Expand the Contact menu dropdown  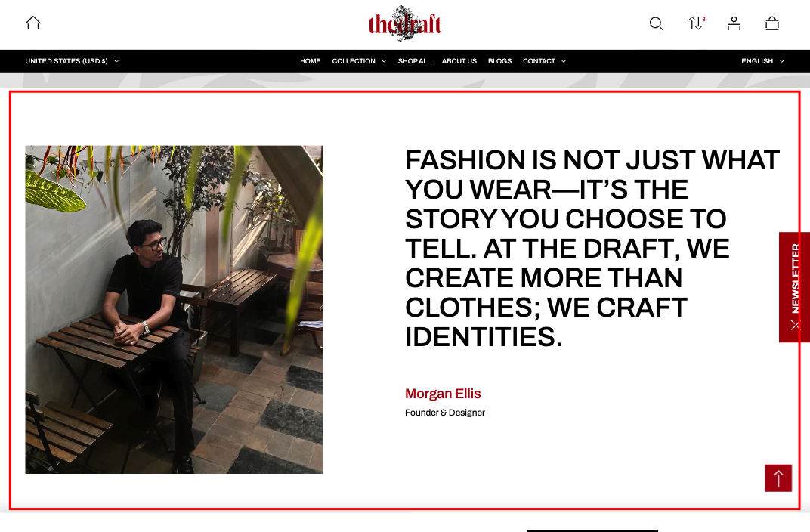click(545, 61)
